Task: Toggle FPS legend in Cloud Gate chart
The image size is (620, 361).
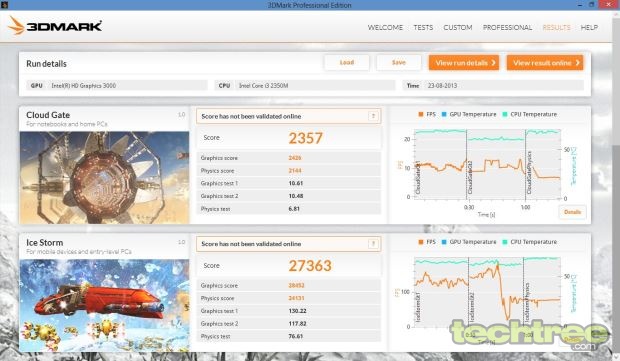Action: coord(427,114)
